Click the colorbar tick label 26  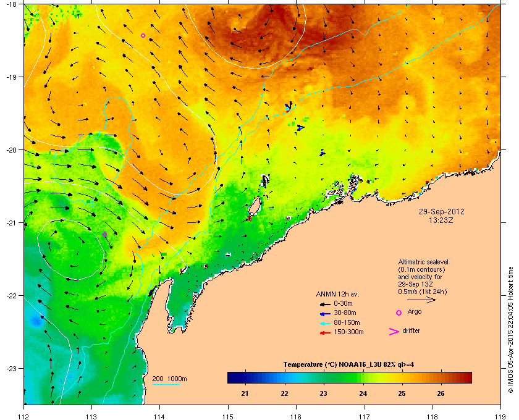pos(441,393)
